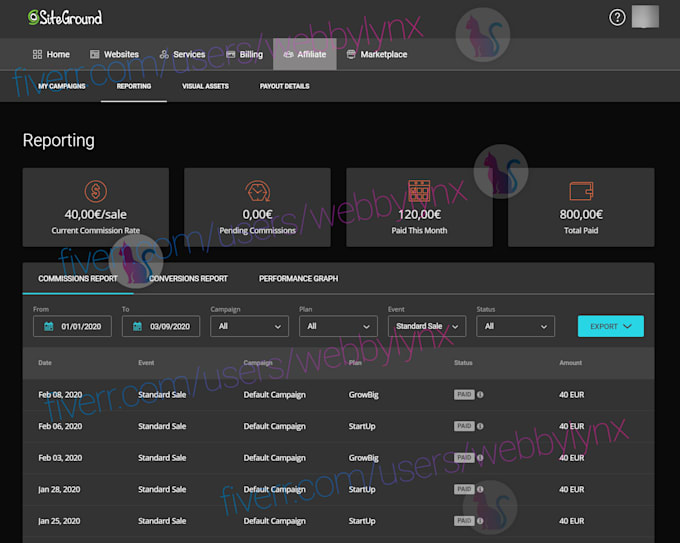Screen dimensions: 680x543
Task: Click the calendar icon in From field
Action: tap(49, 326)
